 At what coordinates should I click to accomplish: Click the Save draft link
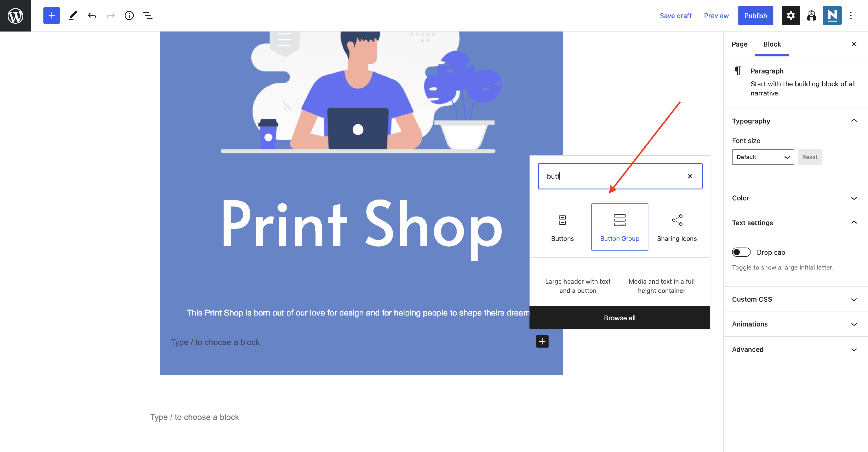(x=675, y=16)
